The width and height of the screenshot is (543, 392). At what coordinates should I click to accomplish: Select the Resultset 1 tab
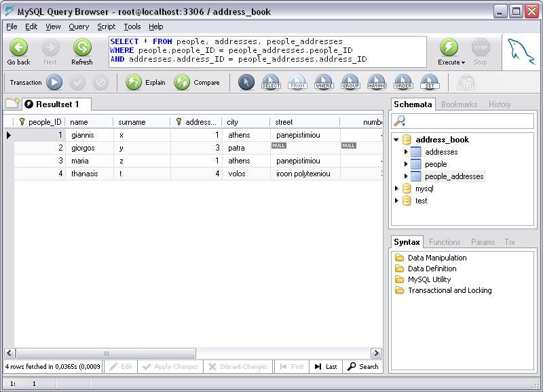coord(57,104)
